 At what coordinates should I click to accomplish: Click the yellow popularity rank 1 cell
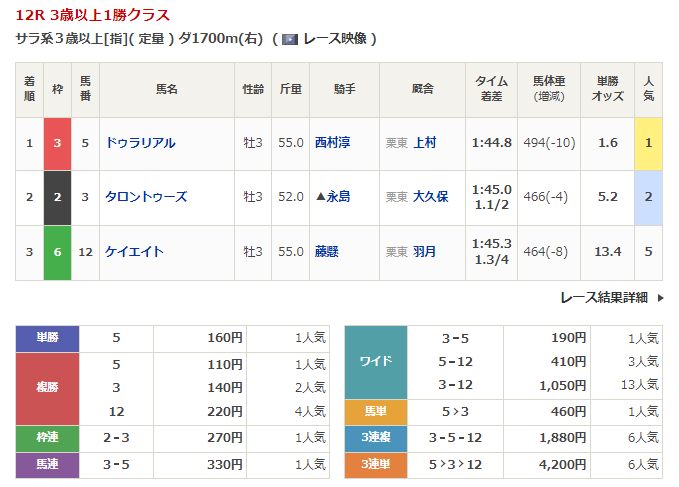[648, 143]
